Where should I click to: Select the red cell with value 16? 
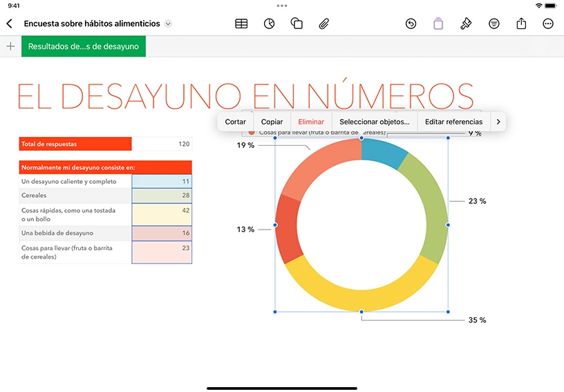(x=162, y=233)
